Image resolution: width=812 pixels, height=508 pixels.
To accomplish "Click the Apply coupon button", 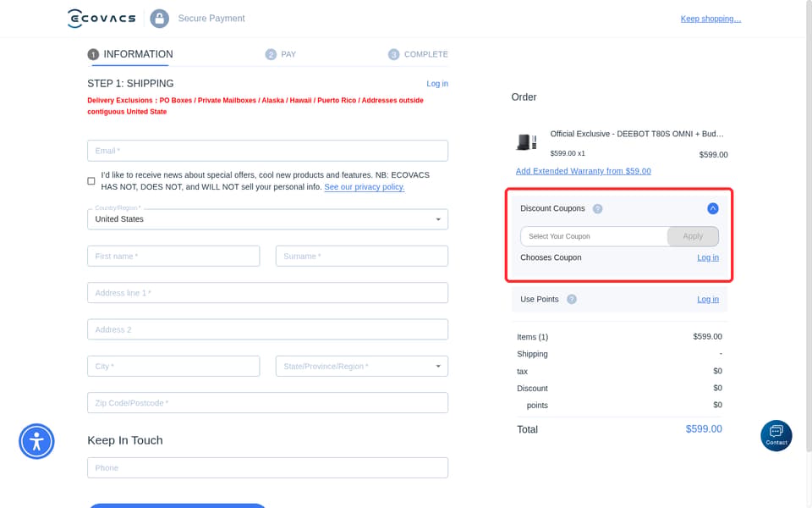I will point(693,236).
